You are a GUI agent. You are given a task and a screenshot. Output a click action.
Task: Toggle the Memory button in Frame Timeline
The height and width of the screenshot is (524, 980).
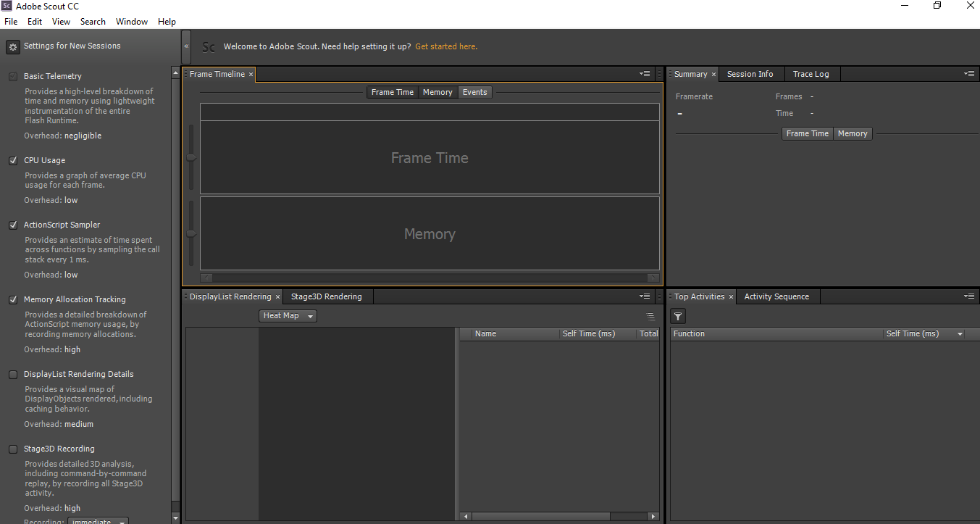[x=437, y=92]
